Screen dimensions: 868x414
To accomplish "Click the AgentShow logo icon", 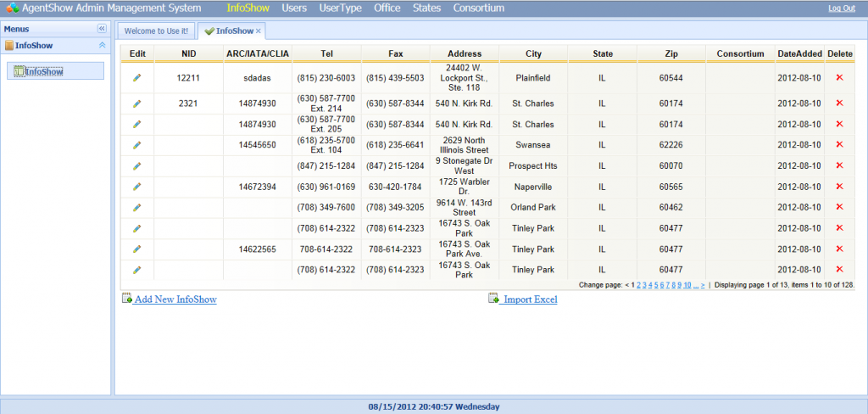I will click(x=12, y=8).
